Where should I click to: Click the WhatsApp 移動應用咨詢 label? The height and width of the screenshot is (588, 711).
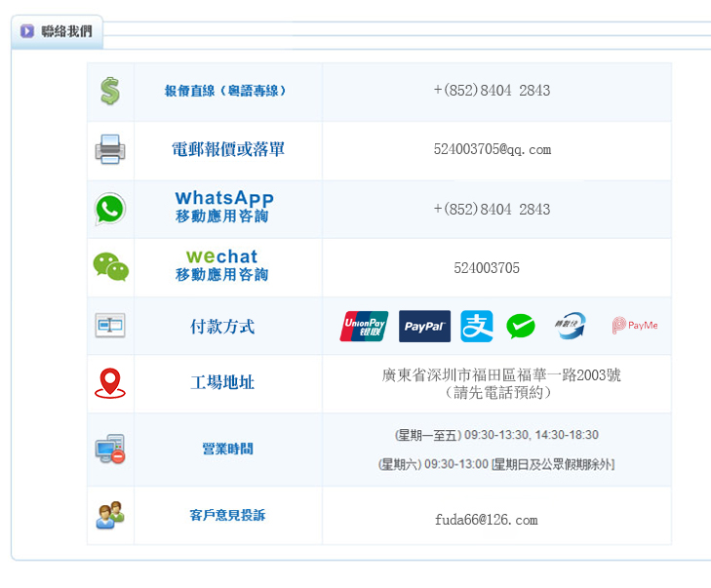point(224,207)
